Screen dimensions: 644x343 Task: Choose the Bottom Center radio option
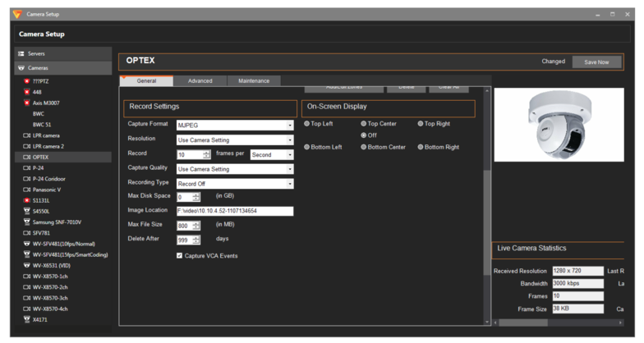364,147
